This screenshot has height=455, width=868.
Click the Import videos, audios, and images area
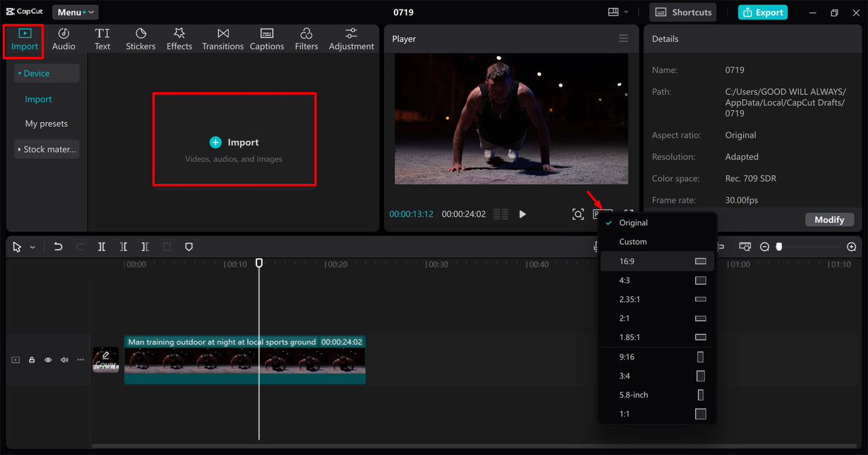click(x=235, y=139)
